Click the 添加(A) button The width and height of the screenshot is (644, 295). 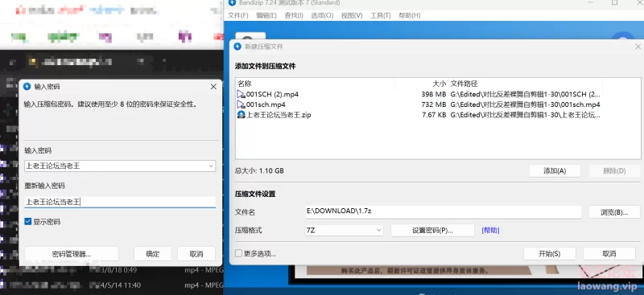555,170
